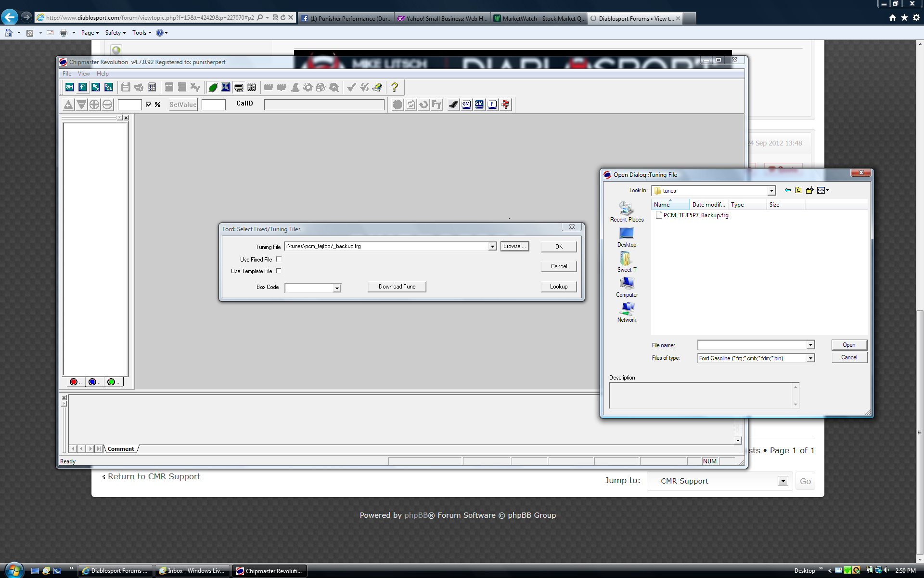Image resolution: width=924 pixels, height=578 pixels.
Task: Click the blue X compare toolbar icon
Action: tap(226, 87)
